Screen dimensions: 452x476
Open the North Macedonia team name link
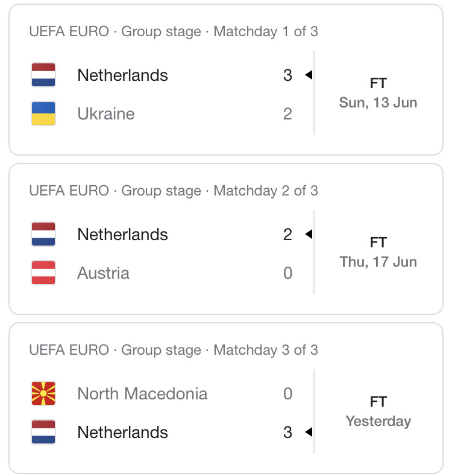[x=142, y=394]
